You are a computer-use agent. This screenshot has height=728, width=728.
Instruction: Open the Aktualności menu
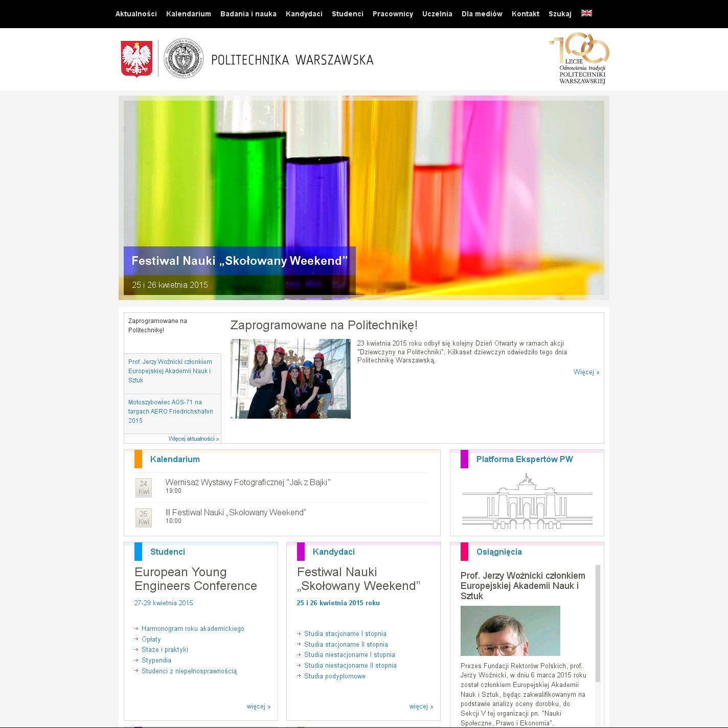coord(136,14)
